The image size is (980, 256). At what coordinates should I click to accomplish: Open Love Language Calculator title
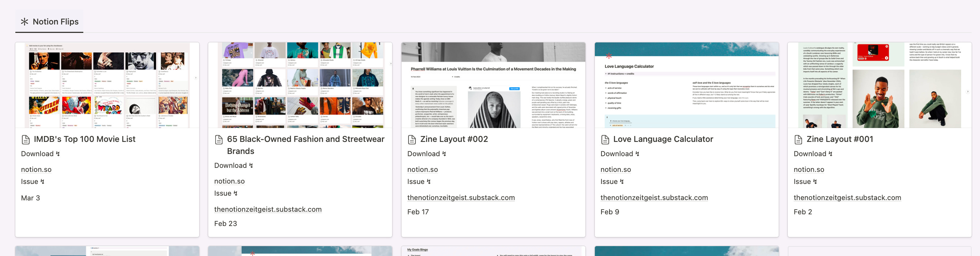click(x=663, y=139)
